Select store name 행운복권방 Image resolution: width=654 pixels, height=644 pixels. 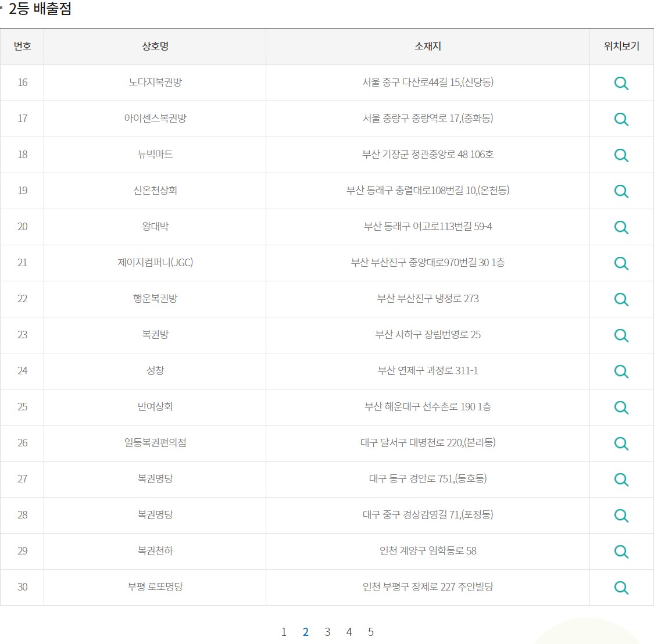(x=155, y=298)
